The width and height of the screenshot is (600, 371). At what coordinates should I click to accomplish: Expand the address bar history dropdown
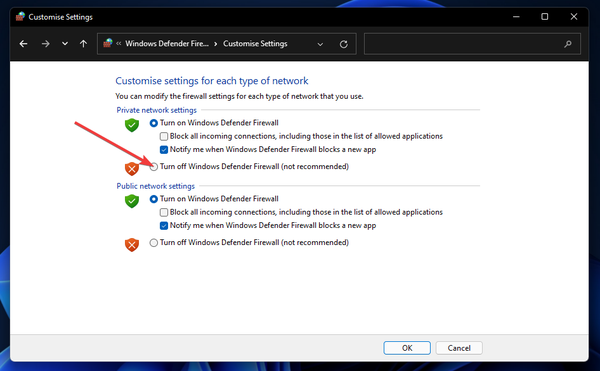(320, 44)
